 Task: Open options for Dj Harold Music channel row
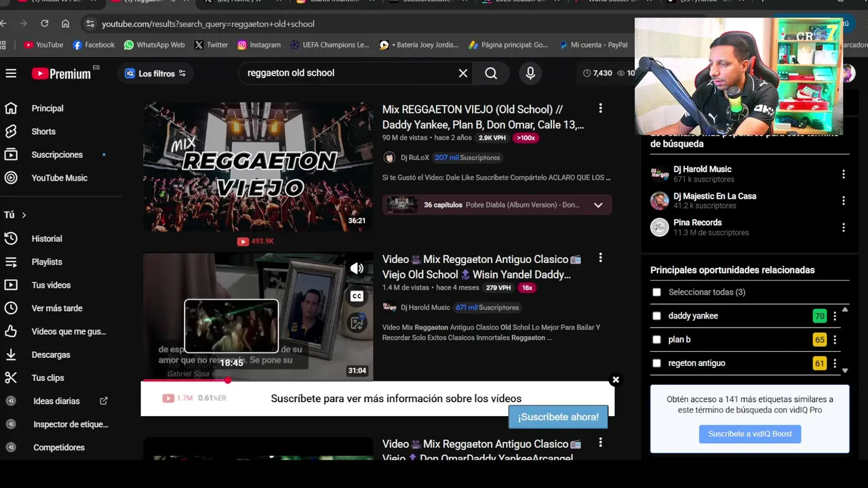(x=844, y=174)
